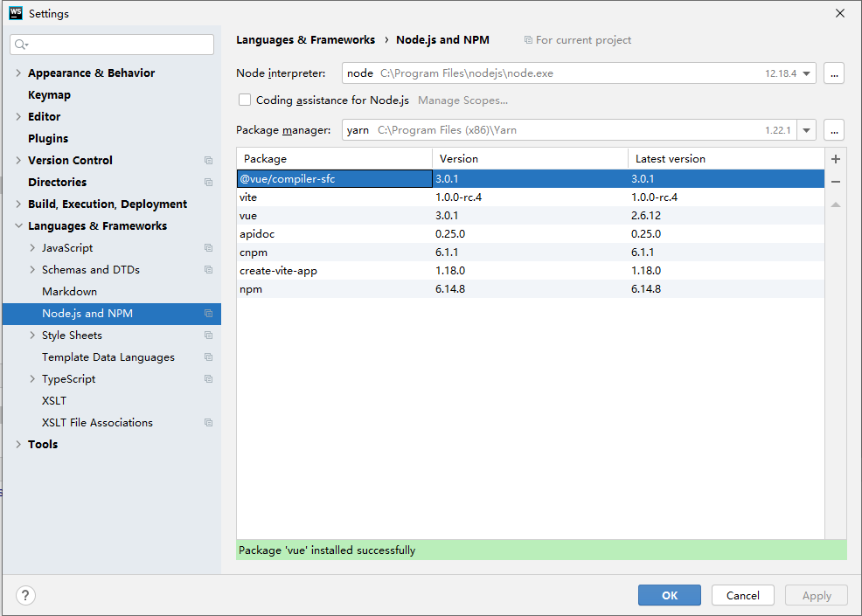Image resolution: width=862 pixels, height=616 pixels.
Task: Click project-level icon beside JavaScript
Action: (x=208, y=248)
